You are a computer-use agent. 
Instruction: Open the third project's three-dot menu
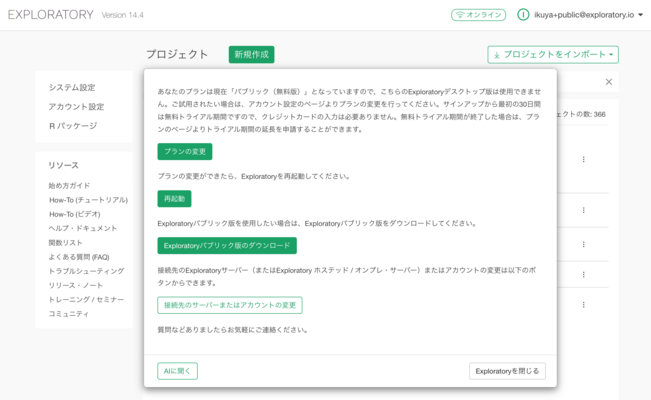(584, 244)
